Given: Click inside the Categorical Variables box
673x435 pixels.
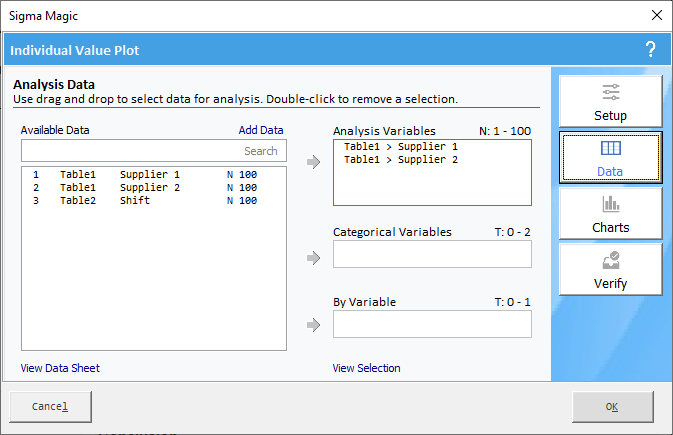Looking at the screenshot, I should [432, 254].
